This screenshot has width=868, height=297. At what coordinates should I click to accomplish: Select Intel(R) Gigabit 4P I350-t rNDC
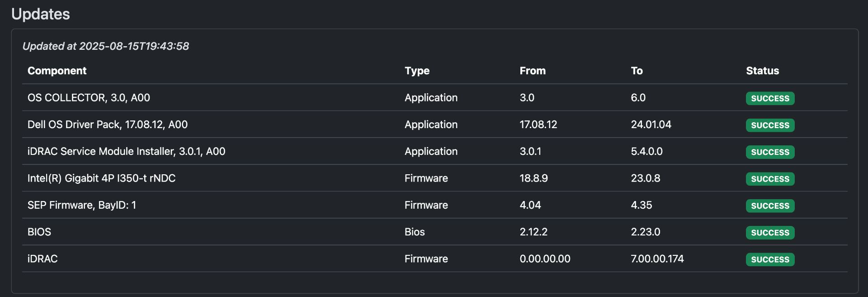click(x=101, y=178)
